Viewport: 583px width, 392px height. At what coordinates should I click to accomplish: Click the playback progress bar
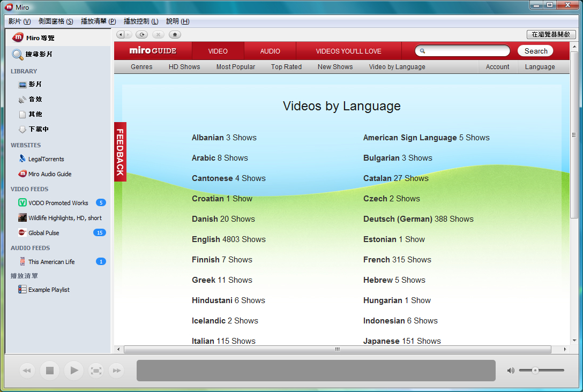point(316,371)
